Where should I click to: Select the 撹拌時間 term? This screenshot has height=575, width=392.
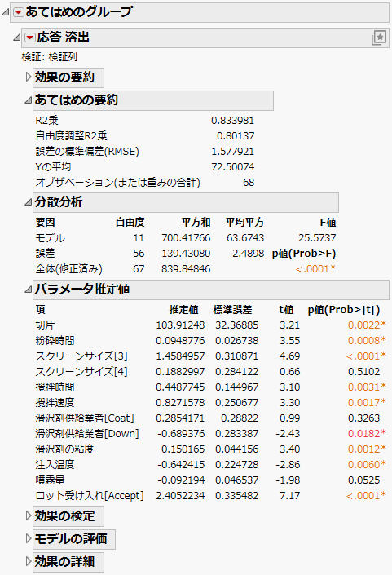(55, 387)
